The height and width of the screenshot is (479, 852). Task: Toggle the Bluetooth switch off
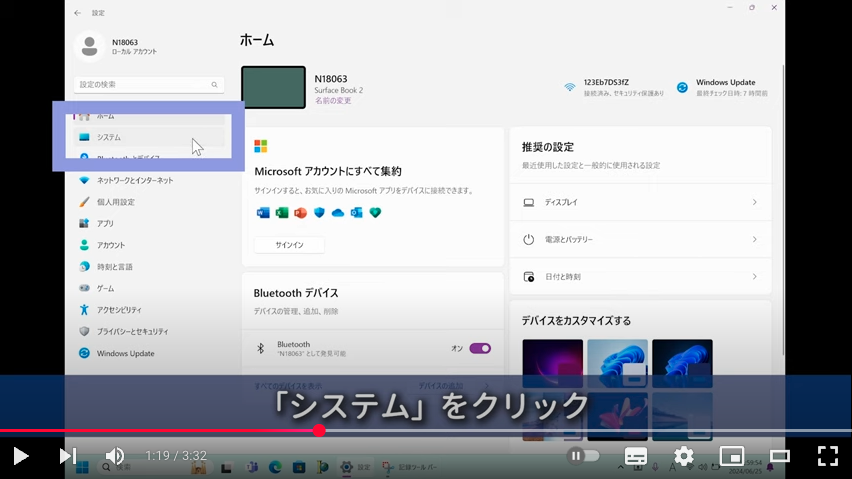(480, 349)
